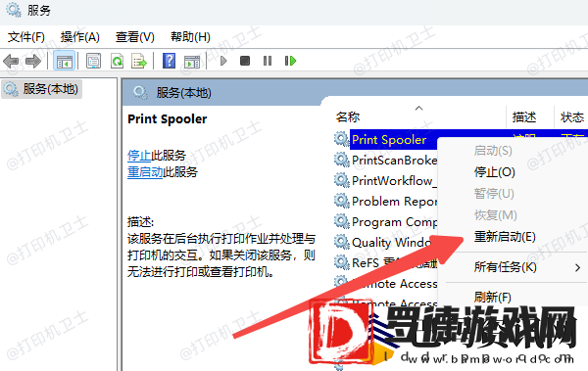
Task: Click the gear icon beside PrintWorkflow row
Action: pyautogui.click(x=341, y=180)
